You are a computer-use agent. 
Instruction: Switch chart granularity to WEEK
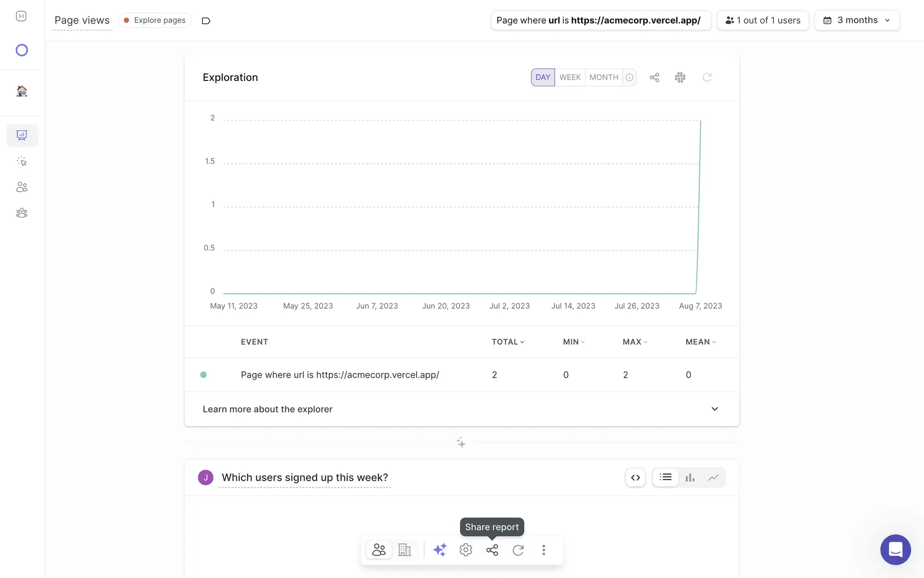coord(570,78)
